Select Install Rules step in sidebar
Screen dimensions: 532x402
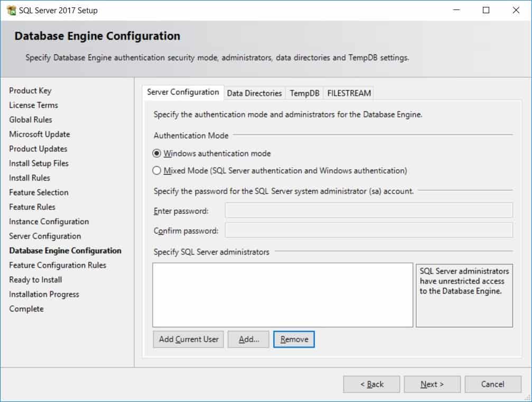[30, 178]
